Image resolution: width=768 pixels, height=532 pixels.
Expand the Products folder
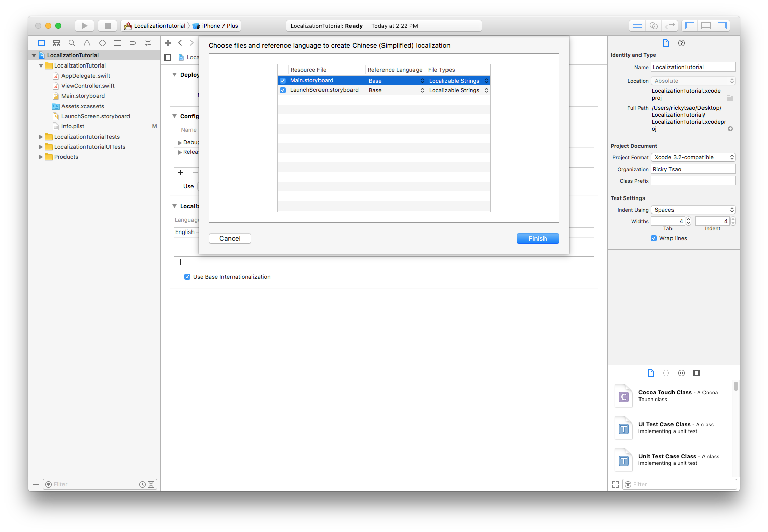(x=41, y=157)
